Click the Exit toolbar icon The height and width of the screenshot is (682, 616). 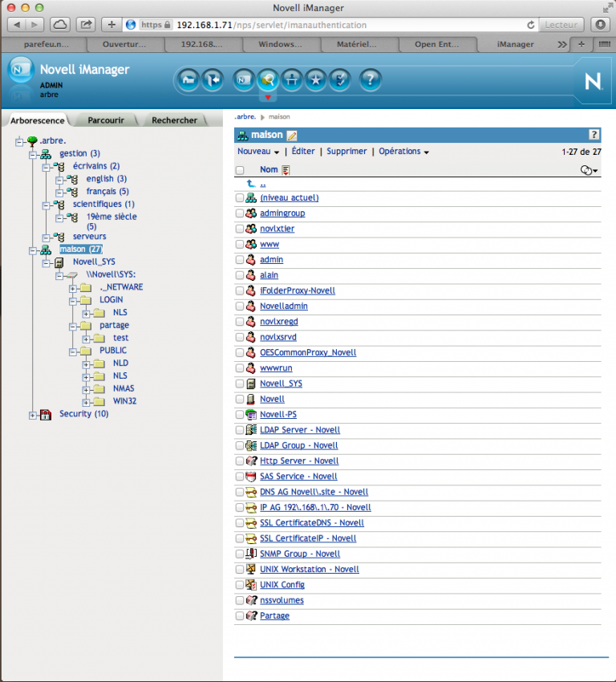213,80
